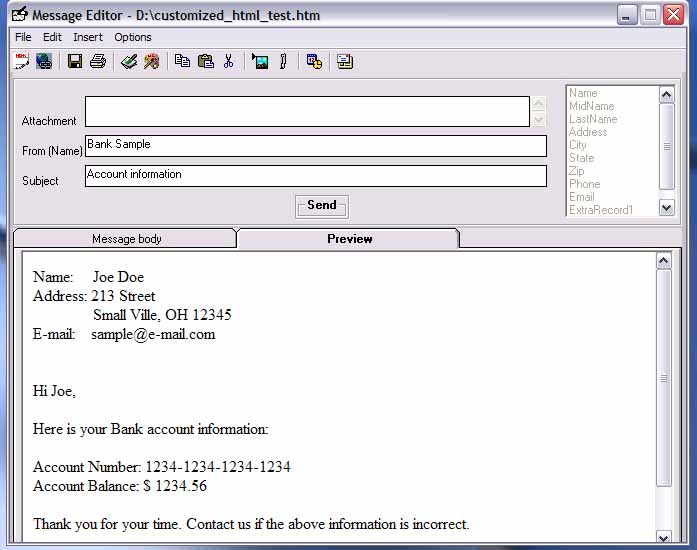Switch to the Message body tab
The width and height of the screenshot is (697, 550).
pos(126,239)
